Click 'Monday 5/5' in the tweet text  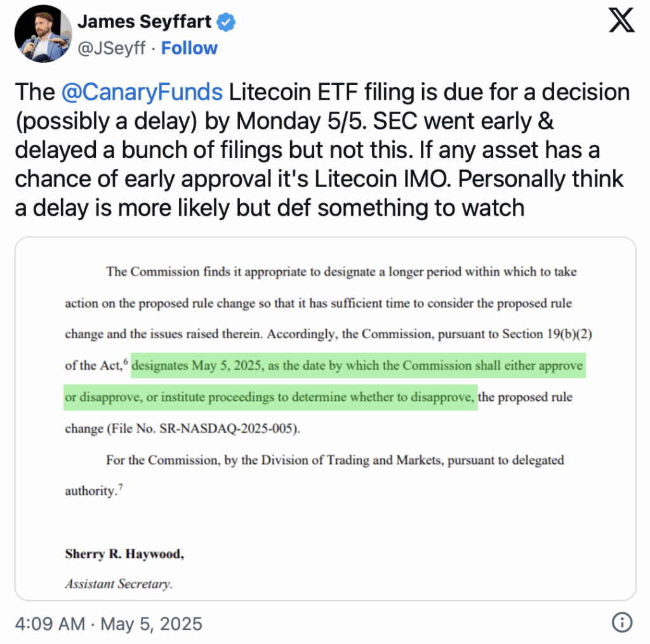tap(300, 121)
